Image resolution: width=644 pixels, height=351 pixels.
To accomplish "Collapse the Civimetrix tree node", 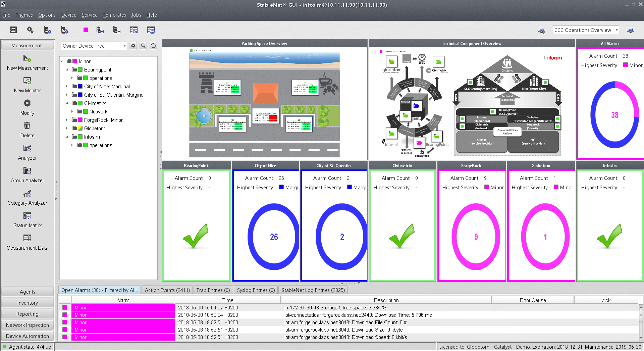I will click(x=67, y=103).
